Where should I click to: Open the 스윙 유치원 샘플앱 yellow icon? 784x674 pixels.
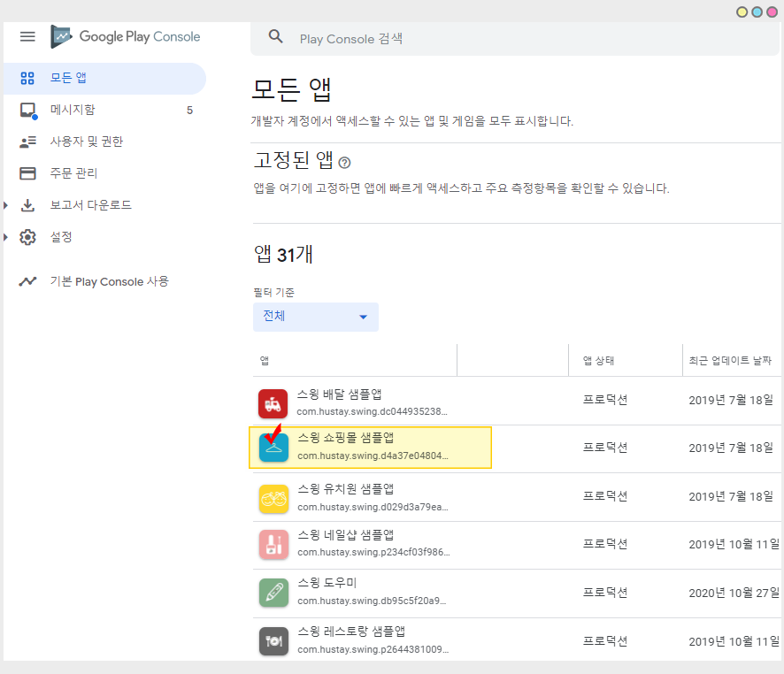[x=273, y=499]
